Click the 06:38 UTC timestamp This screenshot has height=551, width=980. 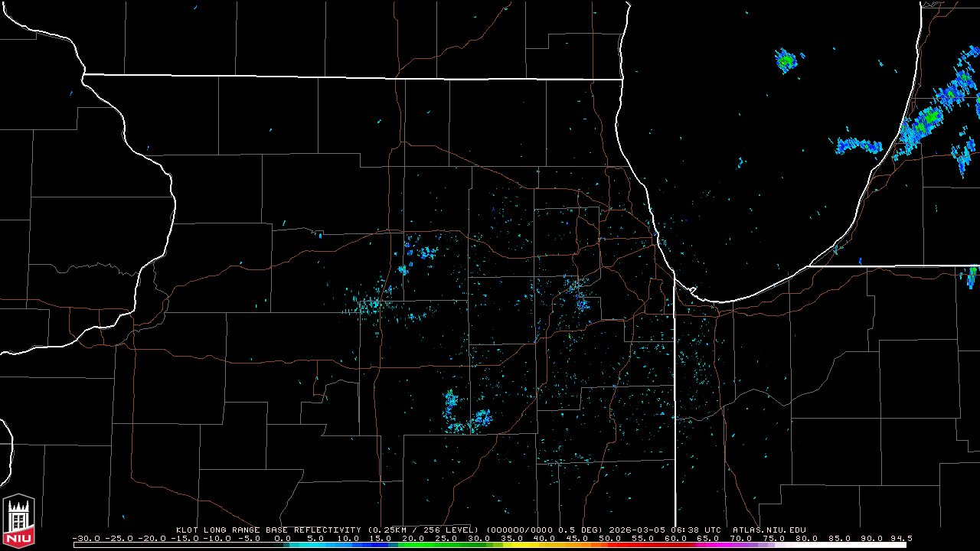point(695,530)
